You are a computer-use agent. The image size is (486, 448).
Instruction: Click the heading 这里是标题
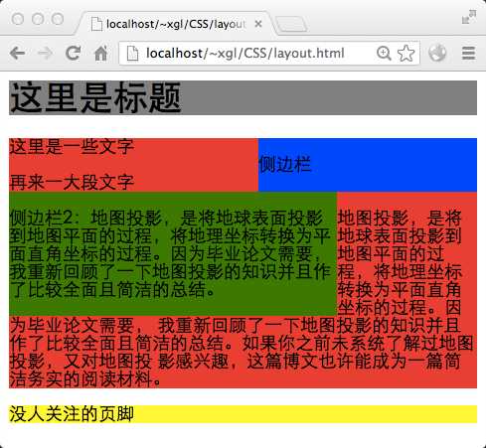(x=95, y=98)
